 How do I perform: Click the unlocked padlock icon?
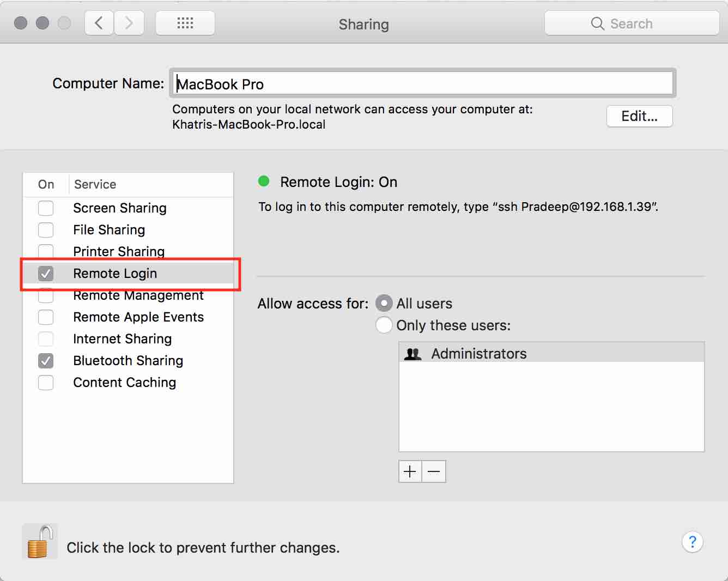click(39, 542)
